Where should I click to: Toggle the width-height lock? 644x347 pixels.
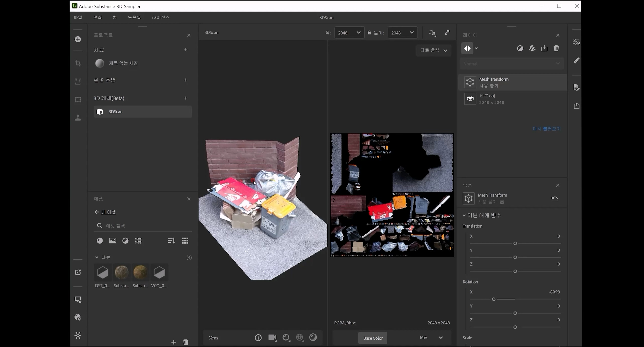pos(369,33)
